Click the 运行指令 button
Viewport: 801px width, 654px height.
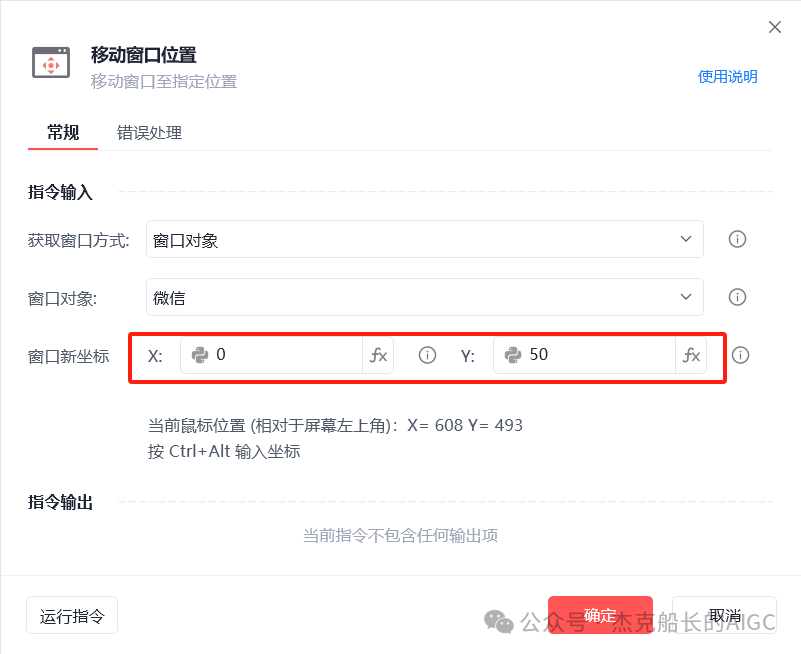[x=71, y=615]
